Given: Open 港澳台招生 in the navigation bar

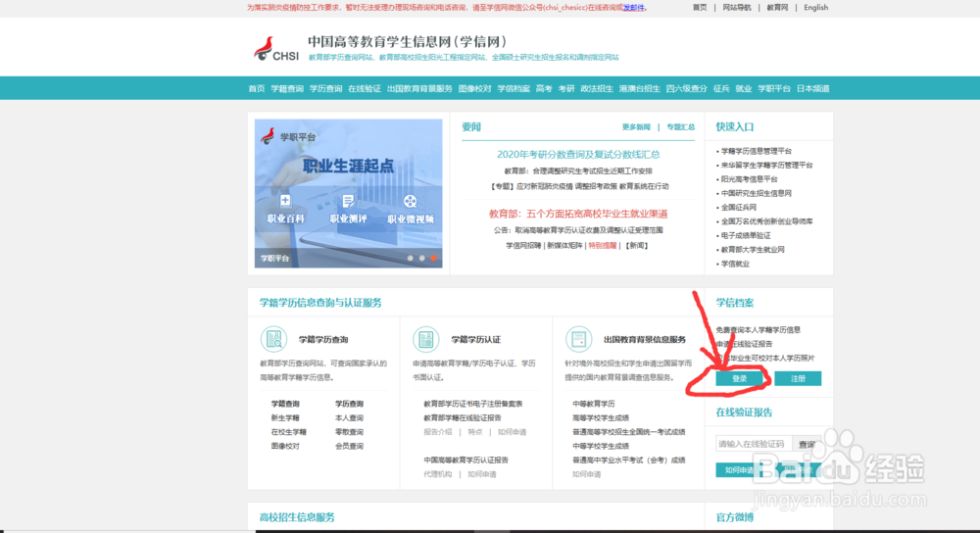Looking at the screenshot, I should 639,89.
